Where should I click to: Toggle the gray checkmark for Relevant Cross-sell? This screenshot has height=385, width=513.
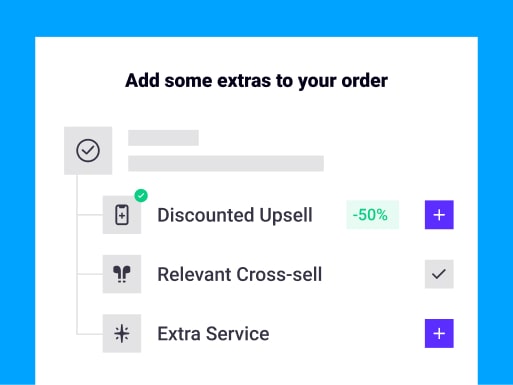(439, 274)
